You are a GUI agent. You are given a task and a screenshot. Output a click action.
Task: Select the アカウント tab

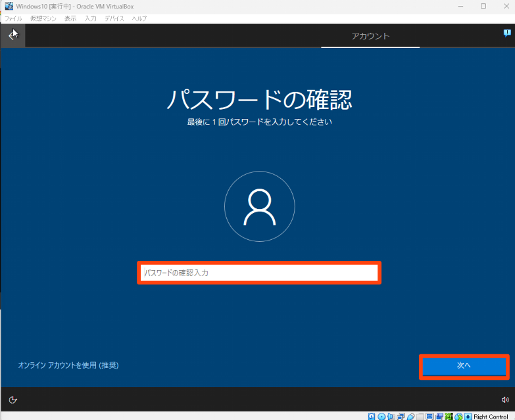(370, 35)
